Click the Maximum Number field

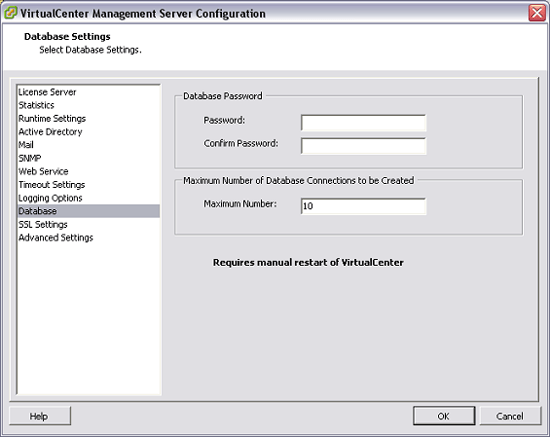(363, 206)
